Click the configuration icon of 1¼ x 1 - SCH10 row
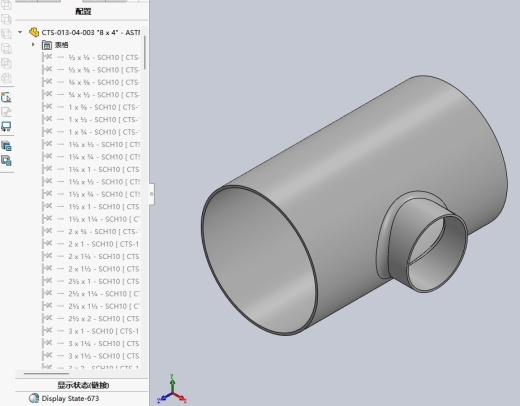Screen dimensions: 520x406 (47, 169)
